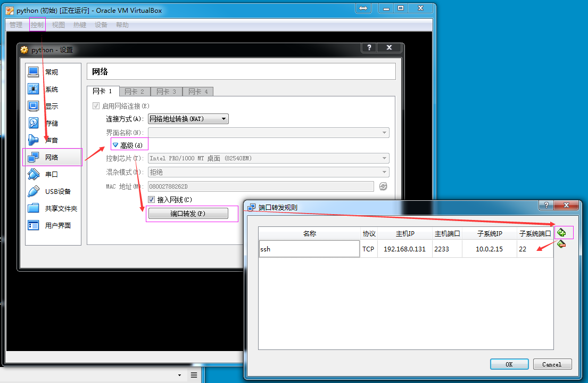Open the 常规 settings category
The width and height of the screenshot is (588, 383).
tap(53, 72)
